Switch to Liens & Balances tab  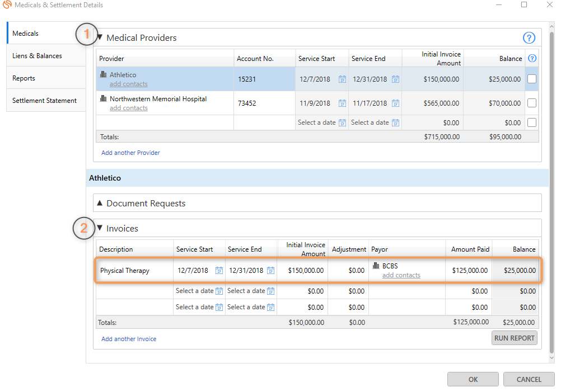click(37, 56)
